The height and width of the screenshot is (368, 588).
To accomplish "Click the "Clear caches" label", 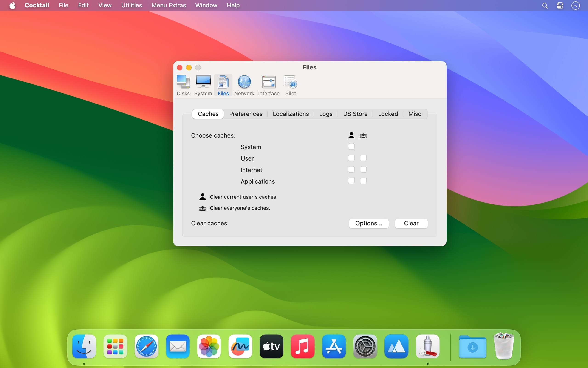I will coord(209,223).
